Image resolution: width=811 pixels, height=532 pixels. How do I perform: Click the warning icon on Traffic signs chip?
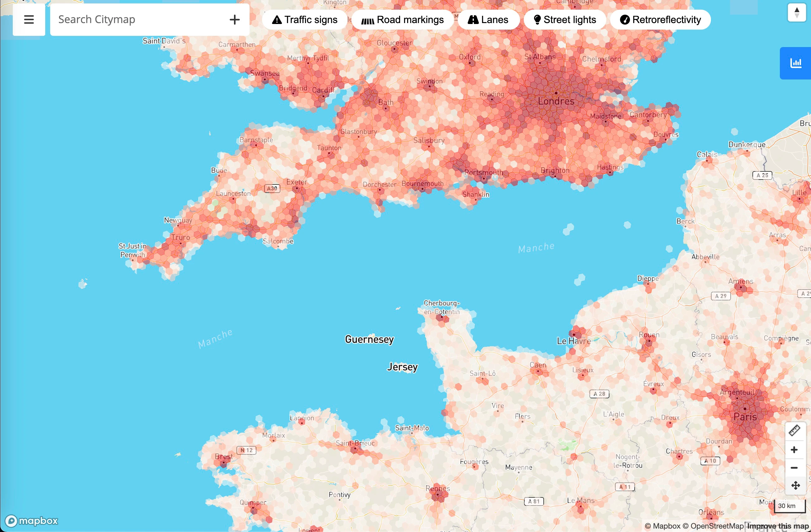coord(277,19)
